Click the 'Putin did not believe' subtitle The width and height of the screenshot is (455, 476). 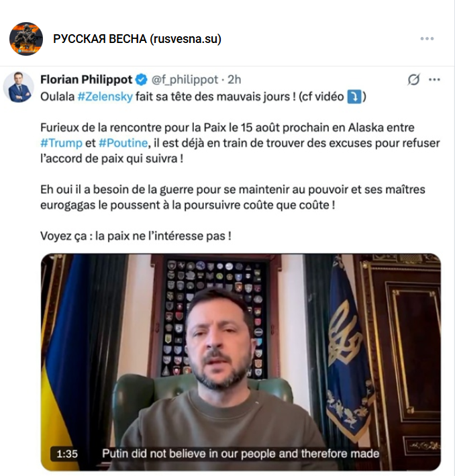tap(240, 454)
